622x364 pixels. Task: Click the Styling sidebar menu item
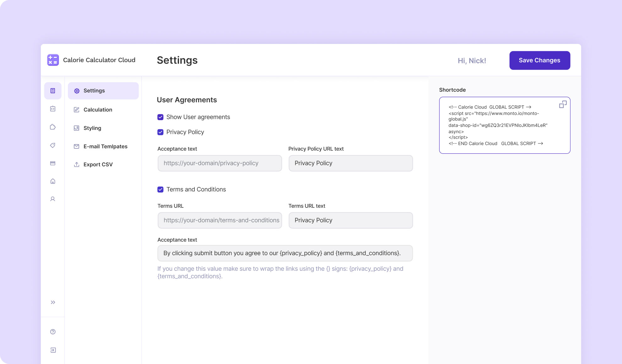[x=92, y=127]
